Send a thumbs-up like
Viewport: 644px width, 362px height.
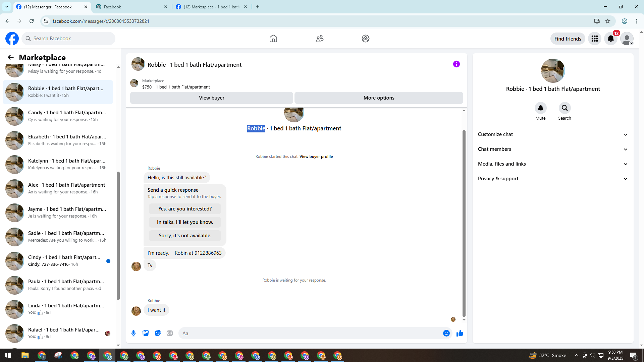[x=460, y=333]
